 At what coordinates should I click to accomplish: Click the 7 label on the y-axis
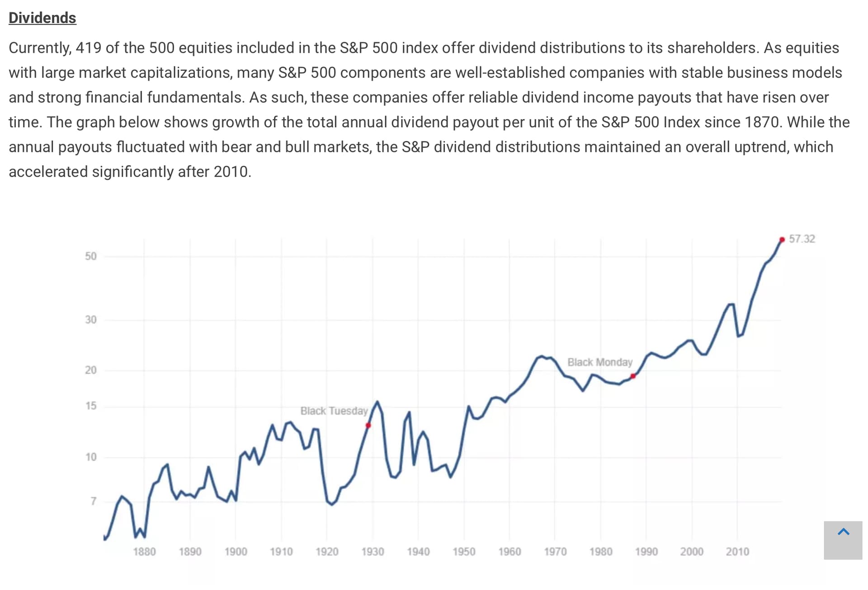click(93, 501)
